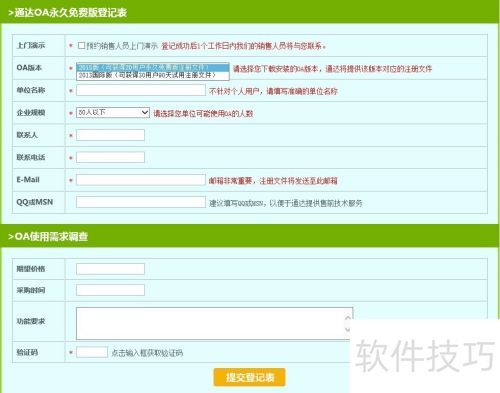
Task: Click the 采购时间 input field
Action: [x=110, y=290]
